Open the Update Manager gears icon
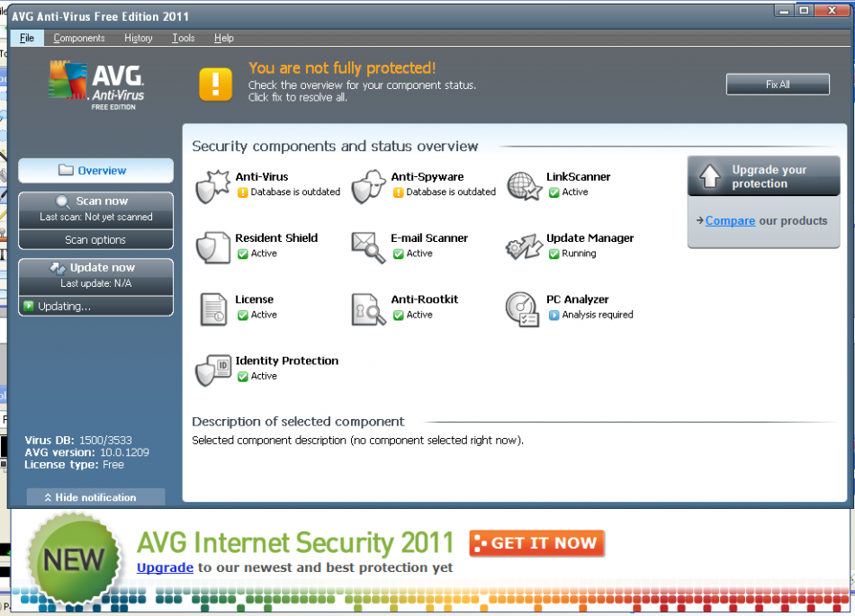This screenshot has width=855, height=616. click(524, 248)
